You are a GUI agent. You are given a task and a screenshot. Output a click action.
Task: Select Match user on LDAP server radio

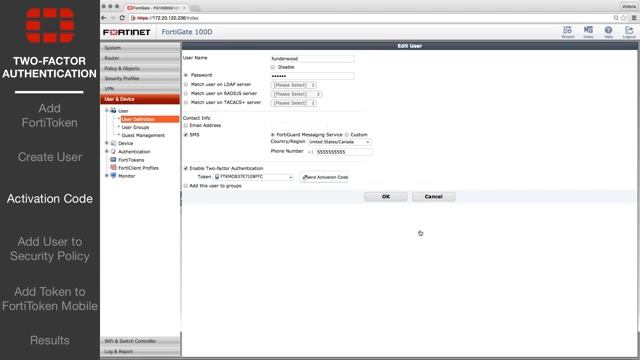tap(186, 84)
